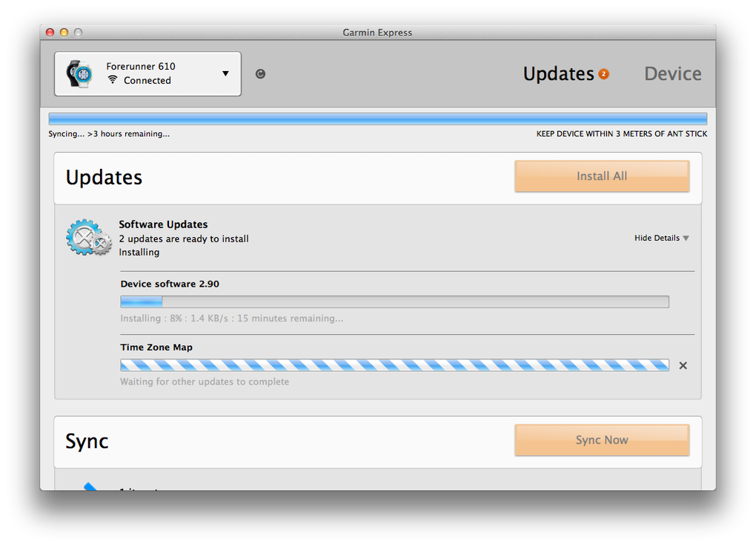This screenshot has width=756, height=546.
Task: Click the 'Device software 2.90' label
Action: click(170, 284)
